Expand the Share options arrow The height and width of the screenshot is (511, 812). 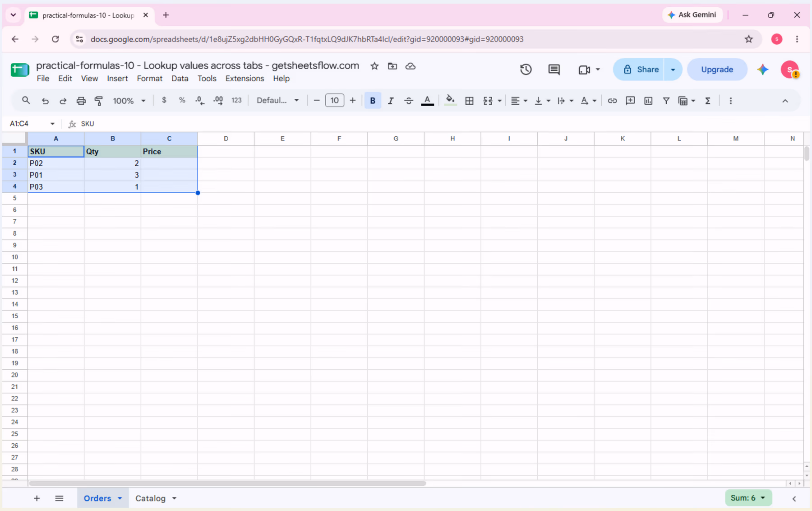point(673,70)
